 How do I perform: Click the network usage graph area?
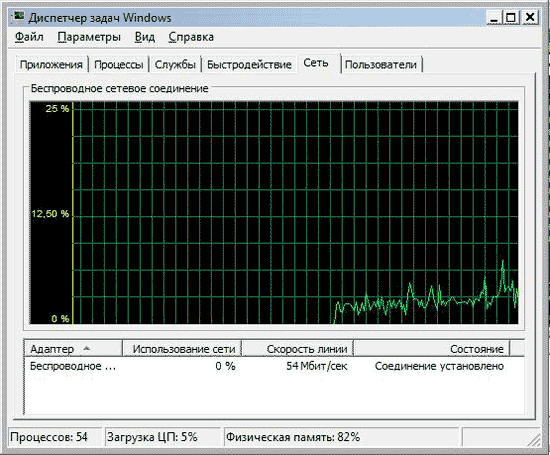pyautogui.click(x=274, y=213)
